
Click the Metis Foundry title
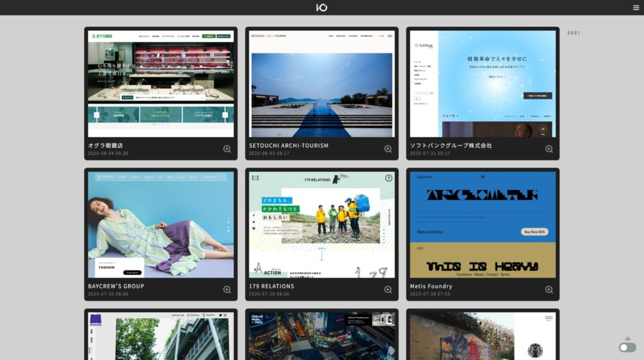431,286
